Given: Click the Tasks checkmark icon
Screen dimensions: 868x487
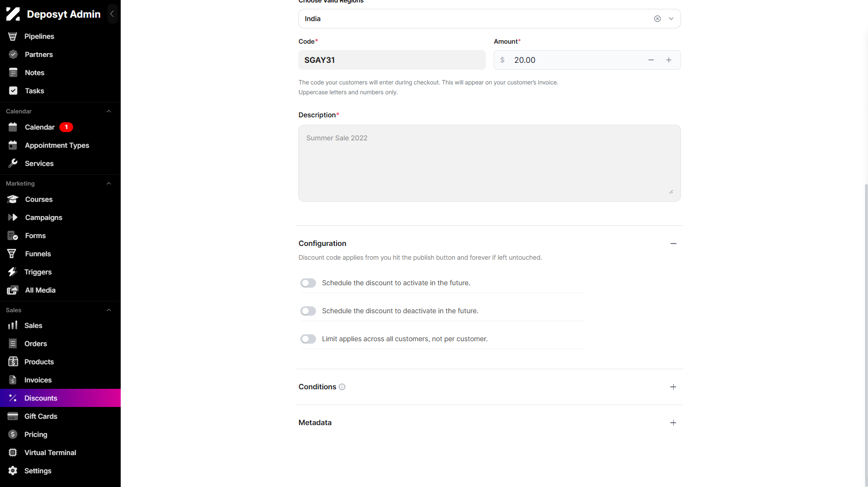Looking at the screenshot, I should coord(13,91).
